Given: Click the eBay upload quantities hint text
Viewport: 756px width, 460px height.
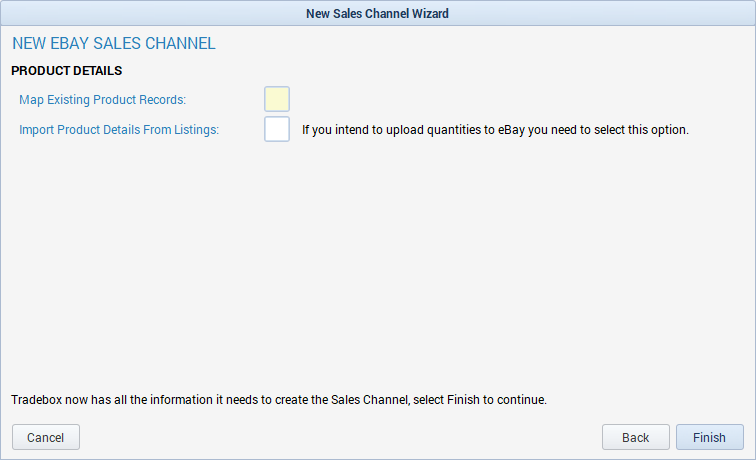Looking at the screenshot, I should (495, 130).
